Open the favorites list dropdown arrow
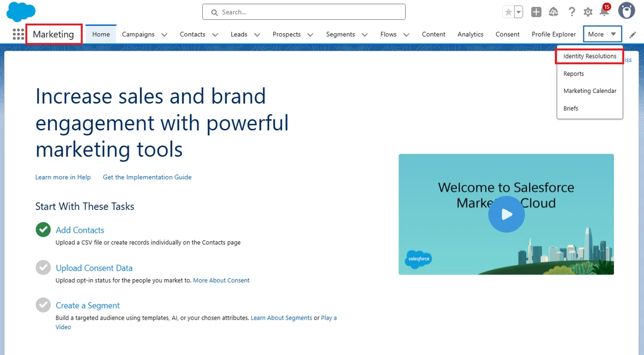 coord(519,12)
